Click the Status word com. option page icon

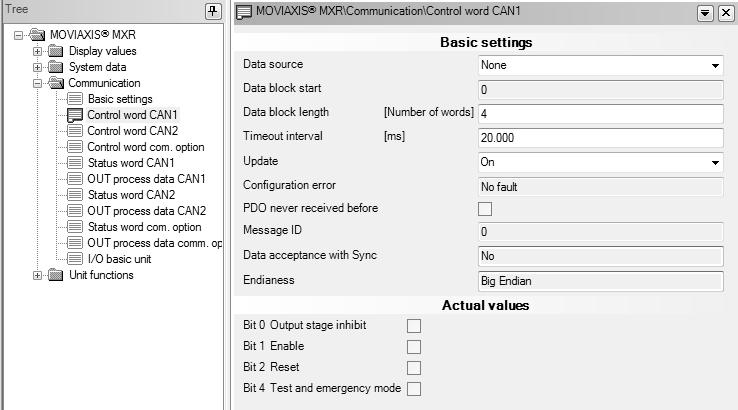(75, 227)
